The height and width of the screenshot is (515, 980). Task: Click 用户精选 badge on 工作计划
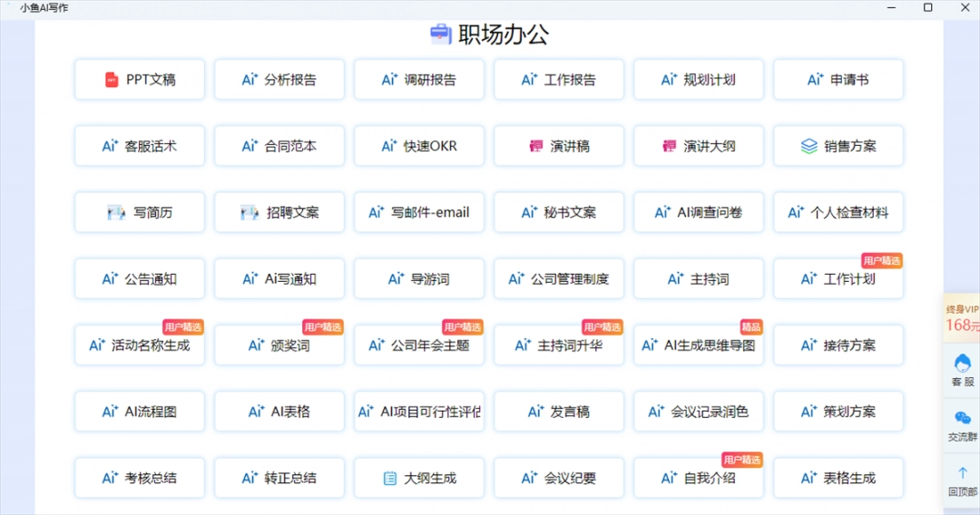(x=881, y=260)
